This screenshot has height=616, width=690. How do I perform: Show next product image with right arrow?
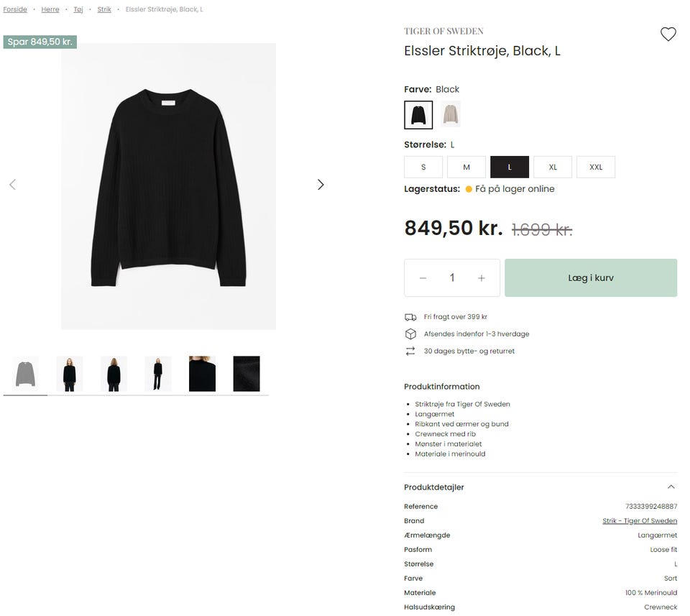coord(321,185)
